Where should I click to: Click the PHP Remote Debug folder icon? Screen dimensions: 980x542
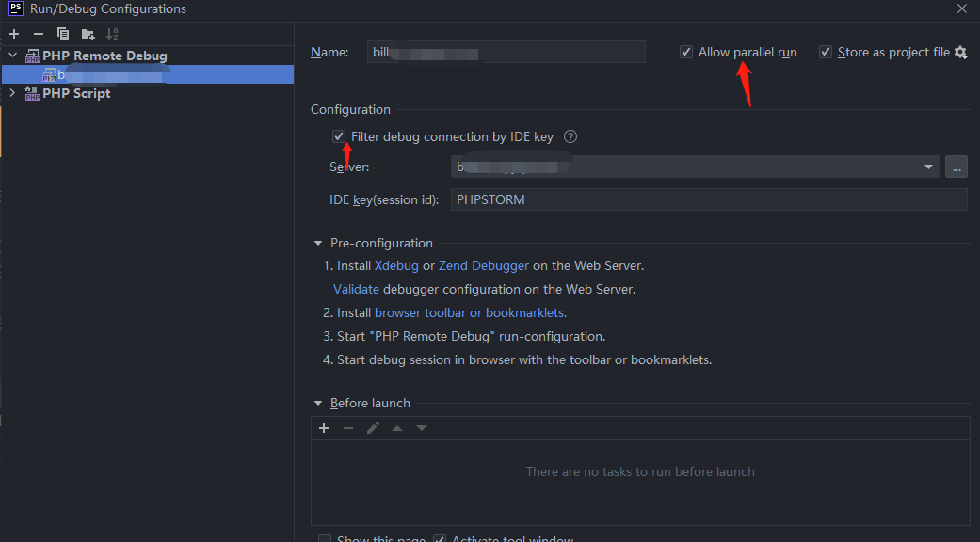click(32, 56)
